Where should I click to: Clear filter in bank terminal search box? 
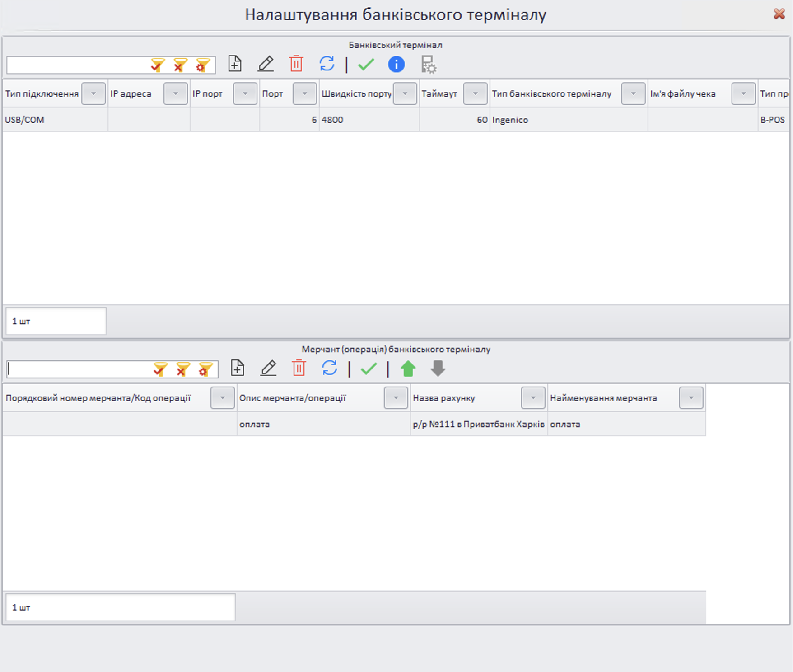point(180,65)
